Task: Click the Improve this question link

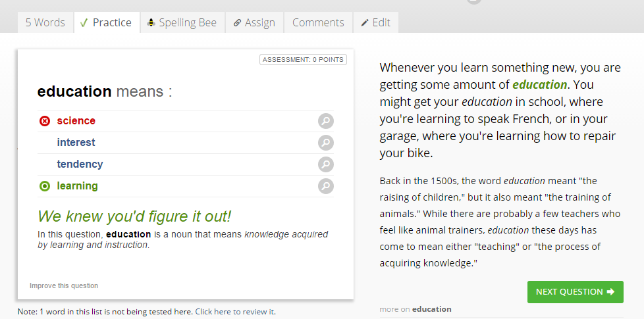Action: [x=64, y=285]
